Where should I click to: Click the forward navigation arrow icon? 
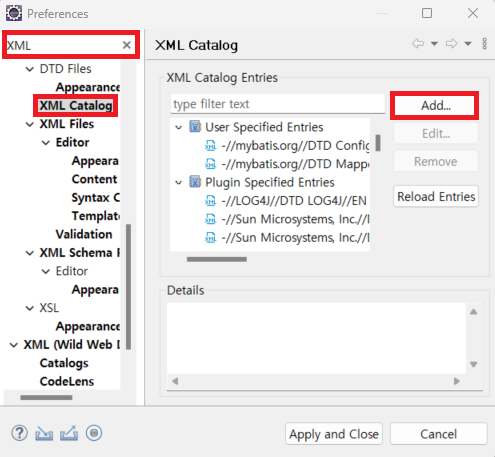[x=452, y=44]
